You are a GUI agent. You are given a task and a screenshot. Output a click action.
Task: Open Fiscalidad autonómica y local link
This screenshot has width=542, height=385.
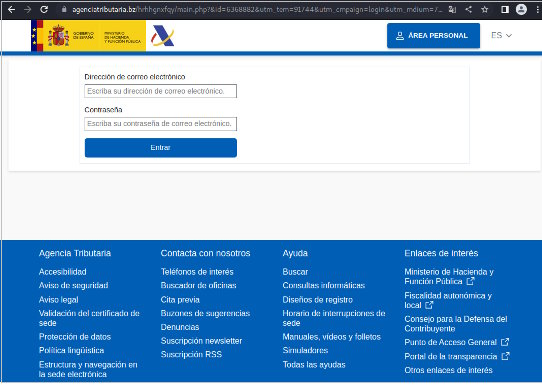448,300
